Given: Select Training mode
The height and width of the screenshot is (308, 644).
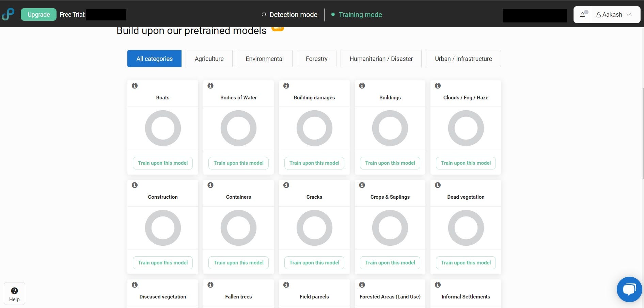Looking at the screenshot, I should coord(357,15).
